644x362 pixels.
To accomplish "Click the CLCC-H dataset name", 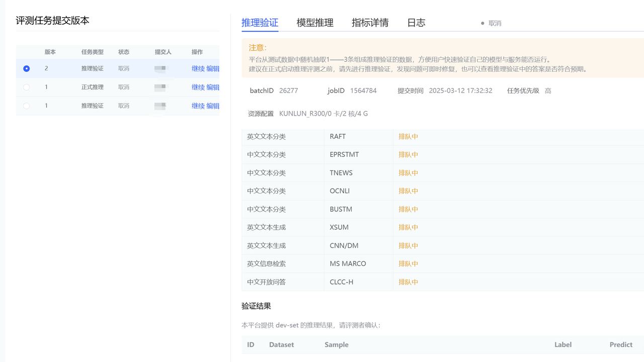I will 341,282.
